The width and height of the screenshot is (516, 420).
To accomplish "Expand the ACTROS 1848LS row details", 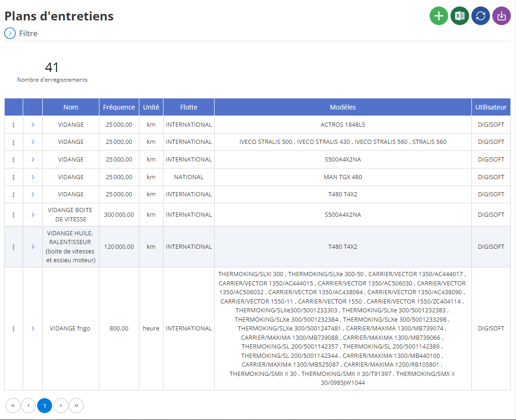I will [33, 125].
